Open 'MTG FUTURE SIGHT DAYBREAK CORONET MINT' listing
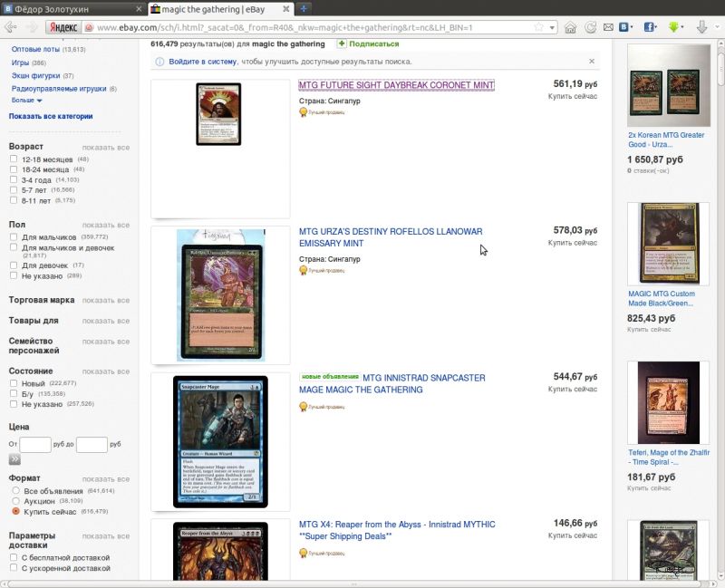Image resolution: width=725 pixels, height=588 pixels. click(x=396, y=85)
